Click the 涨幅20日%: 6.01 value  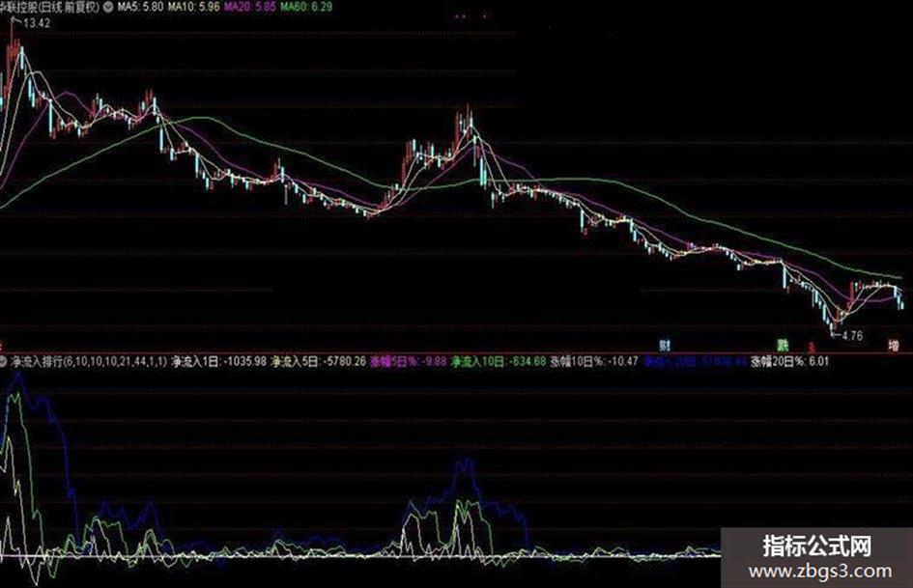(789, 361)
